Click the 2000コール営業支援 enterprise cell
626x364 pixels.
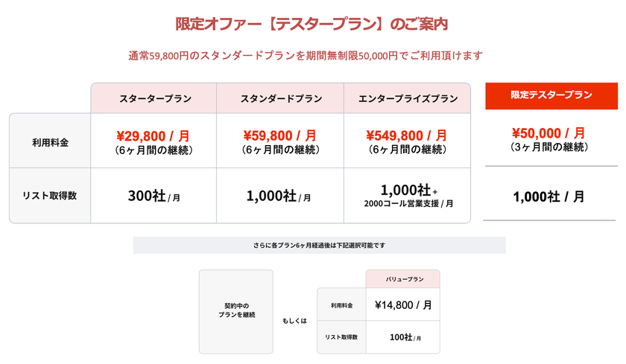click(x=408, y=204)
